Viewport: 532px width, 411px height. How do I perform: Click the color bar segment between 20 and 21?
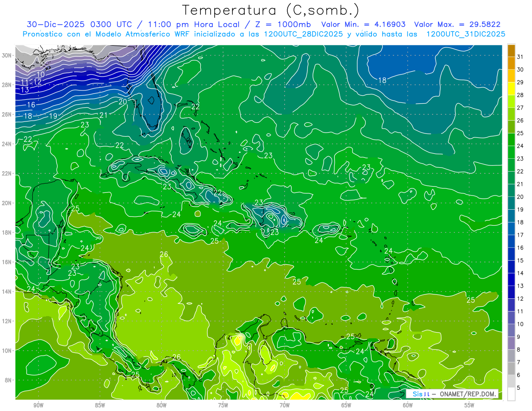[511, 191]
